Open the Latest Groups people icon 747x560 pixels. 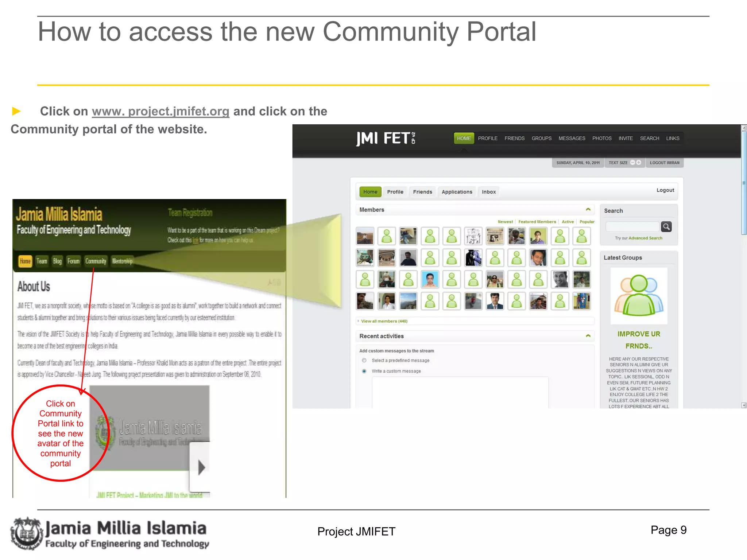pyautogui.click(x=639, y=296)
